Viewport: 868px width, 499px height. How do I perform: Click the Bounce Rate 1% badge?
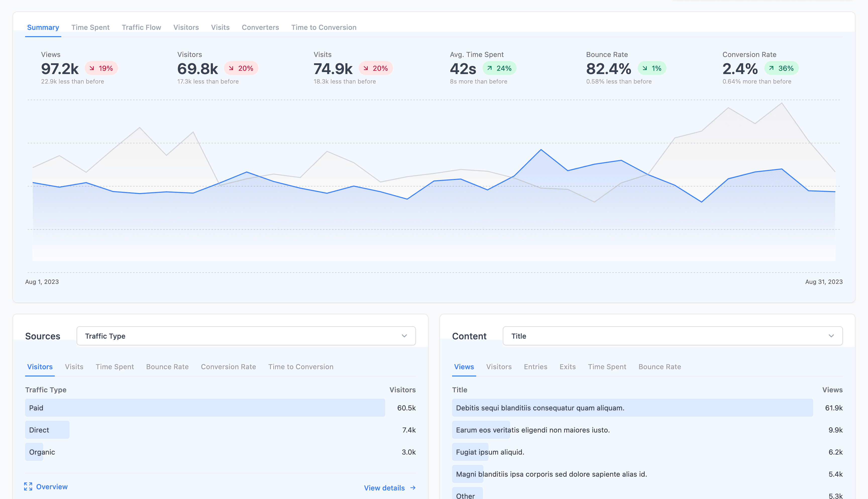coord(652,68)
